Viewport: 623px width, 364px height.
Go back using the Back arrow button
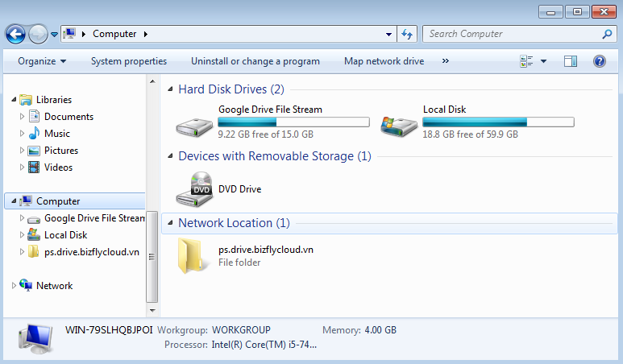15,34
